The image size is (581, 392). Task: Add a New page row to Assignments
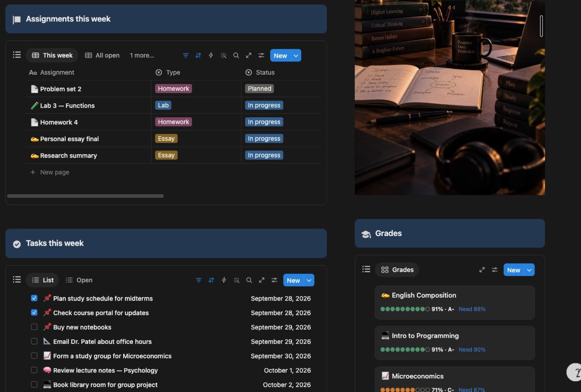pyautogui.click(x=50, y=172)
